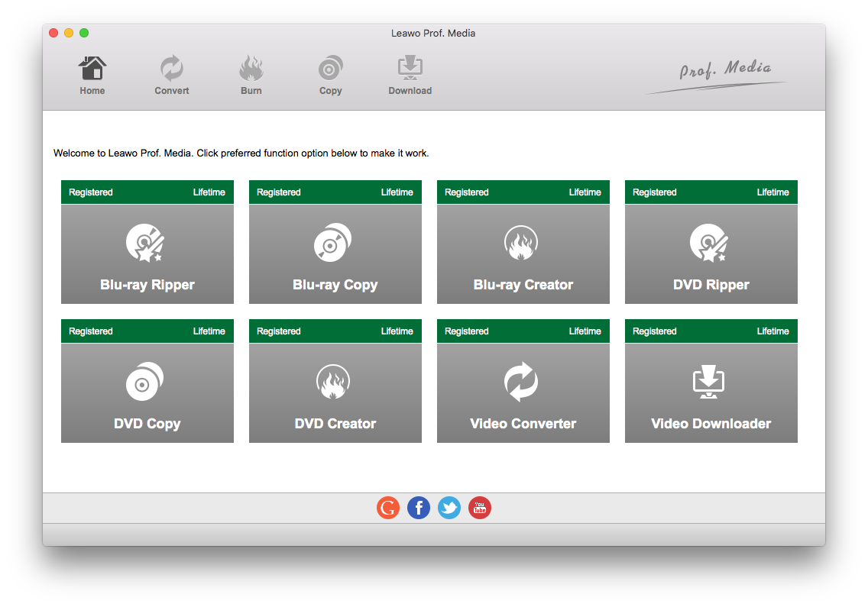Click Lifetime on the Blu-ray Creator card
Screen dimensions: 868x607
click(585, 192)
